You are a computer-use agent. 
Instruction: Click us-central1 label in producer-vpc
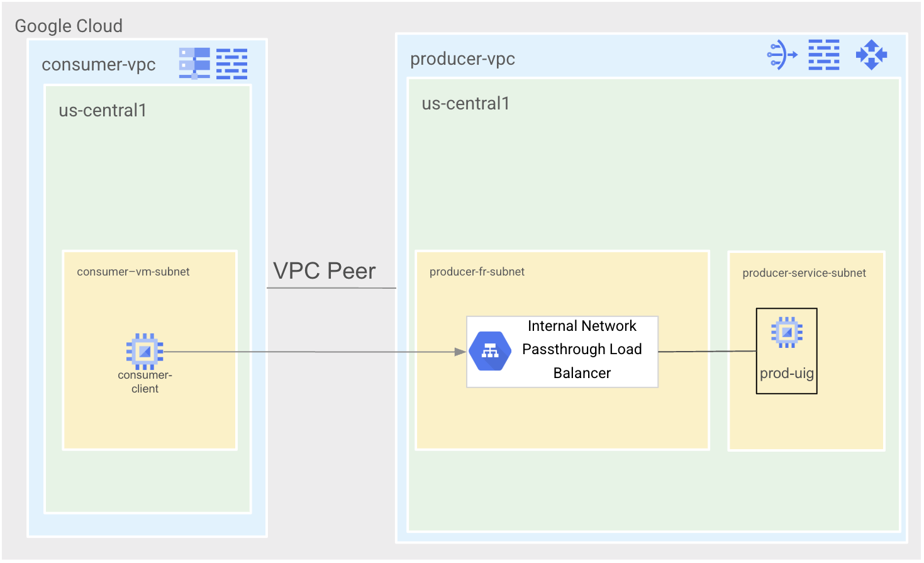point(465,104)
